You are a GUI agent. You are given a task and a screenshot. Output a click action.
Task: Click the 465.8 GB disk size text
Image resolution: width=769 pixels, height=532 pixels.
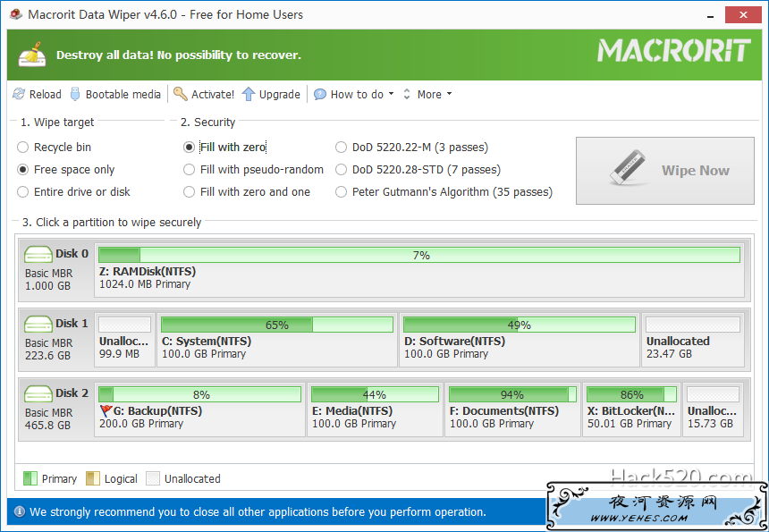pyautogui.click(x=48, y=425)
